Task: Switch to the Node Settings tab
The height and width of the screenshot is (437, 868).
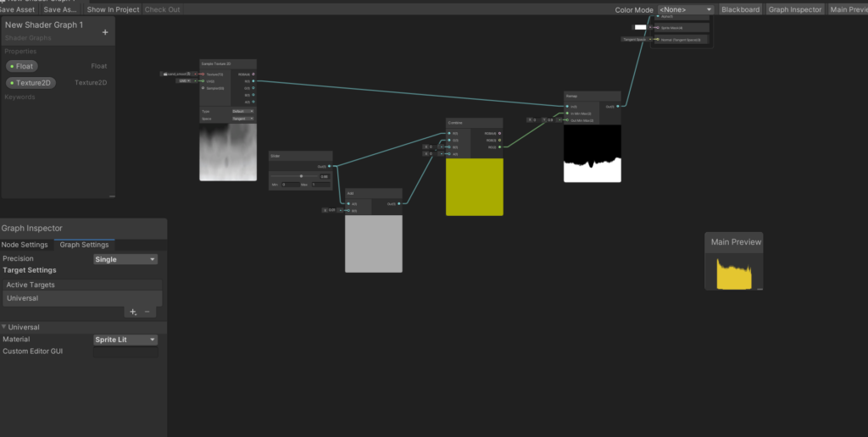Action: coord(25,245)
